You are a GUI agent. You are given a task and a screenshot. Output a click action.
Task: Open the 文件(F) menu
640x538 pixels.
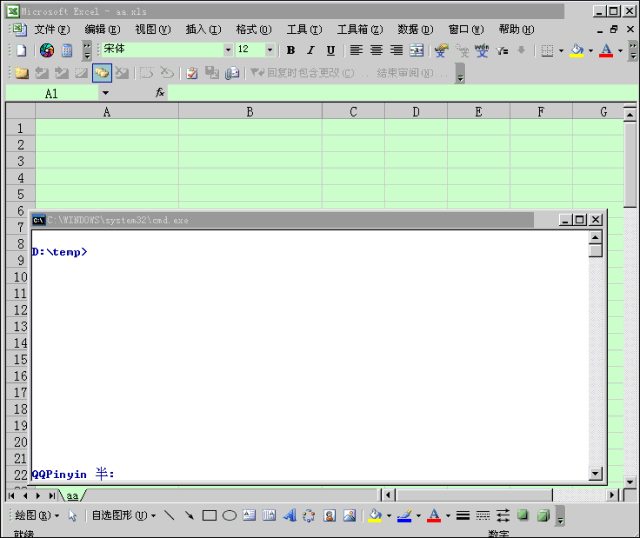coord(52,29)
